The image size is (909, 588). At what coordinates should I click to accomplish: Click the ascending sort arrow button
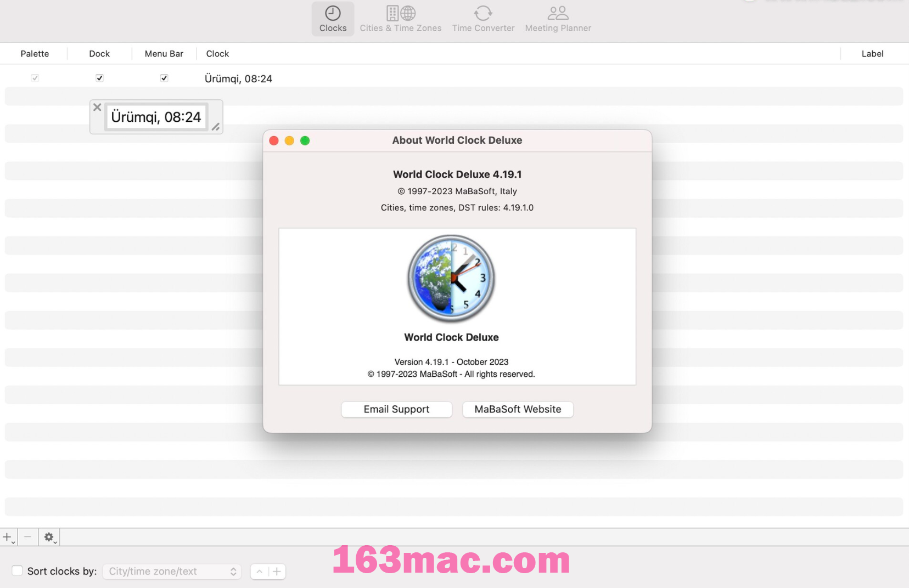pos(259,572)
